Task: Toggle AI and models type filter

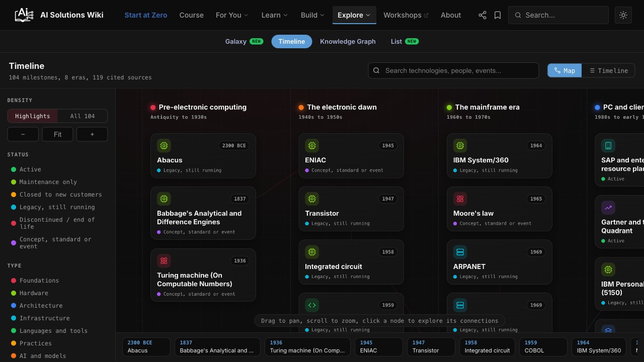Action: 38,356
